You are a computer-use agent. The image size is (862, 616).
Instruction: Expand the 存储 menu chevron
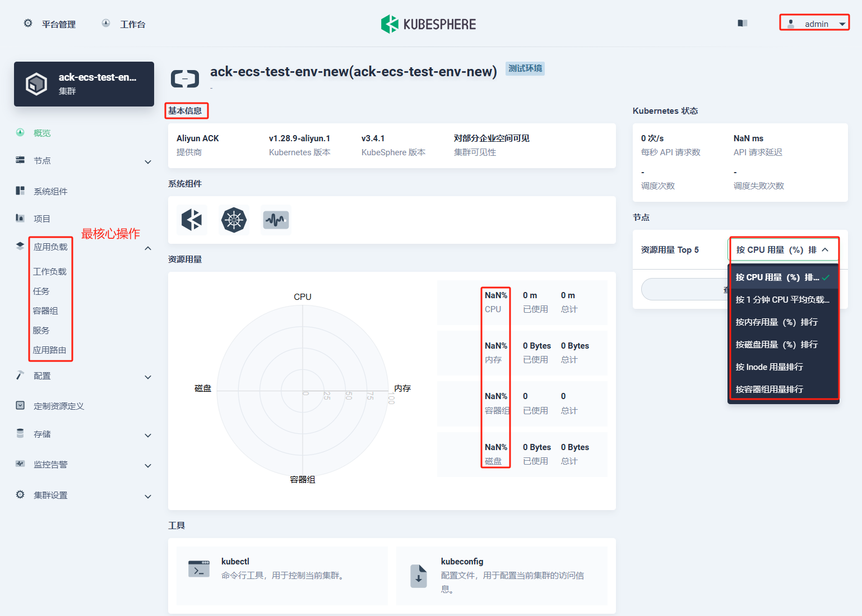tap(148, 436)
